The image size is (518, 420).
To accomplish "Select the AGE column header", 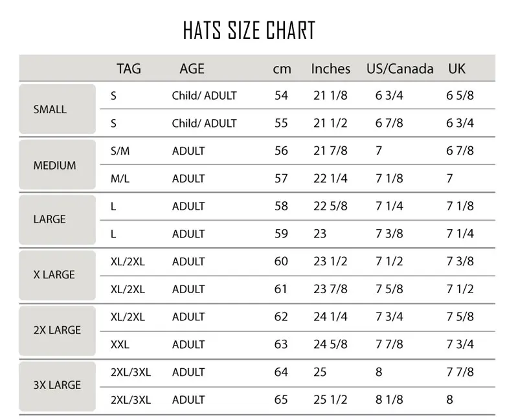I will tap(192, 69).
